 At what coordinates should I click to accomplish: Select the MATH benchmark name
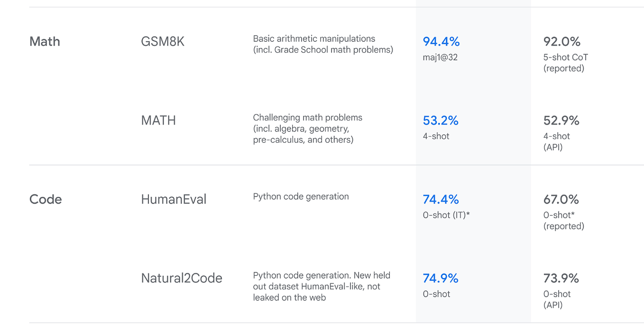click(158, 121)
